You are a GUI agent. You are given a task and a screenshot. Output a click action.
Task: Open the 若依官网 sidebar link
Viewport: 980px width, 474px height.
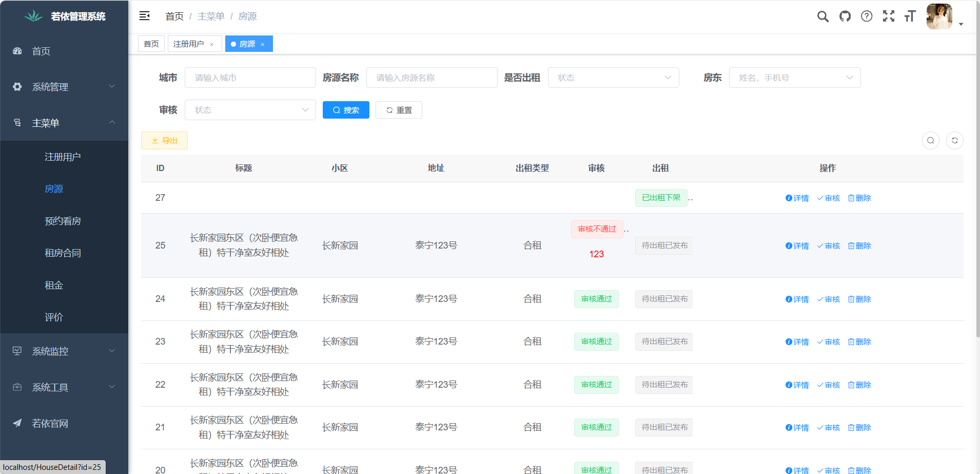click(64, 423)
